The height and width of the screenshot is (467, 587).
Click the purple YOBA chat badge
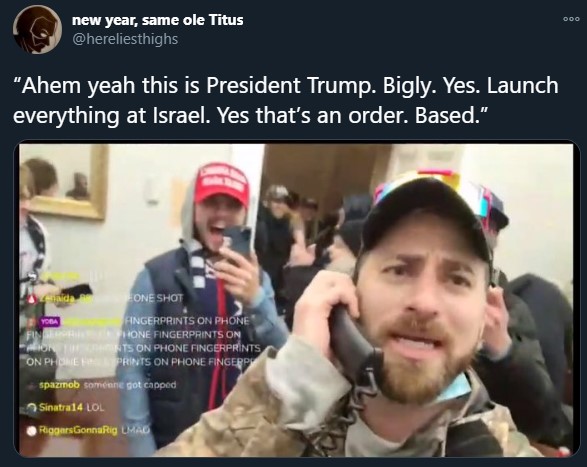click(50, 321)
